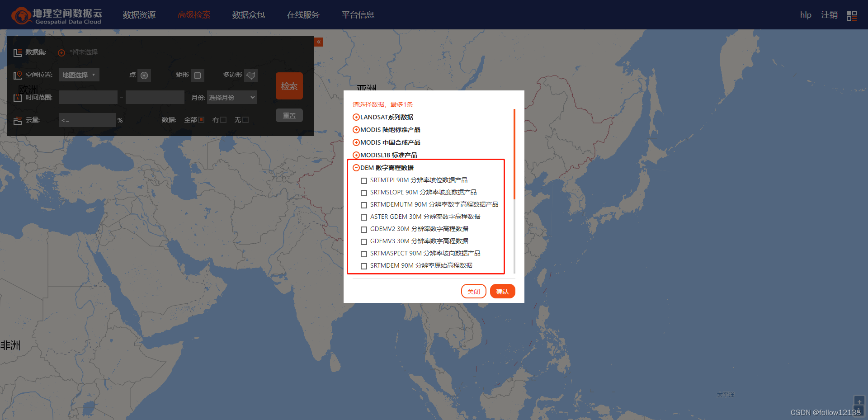Confirm dataset selection with 确认 button
Viewport: 868px width, 420px height.
[x=502, y=291]
